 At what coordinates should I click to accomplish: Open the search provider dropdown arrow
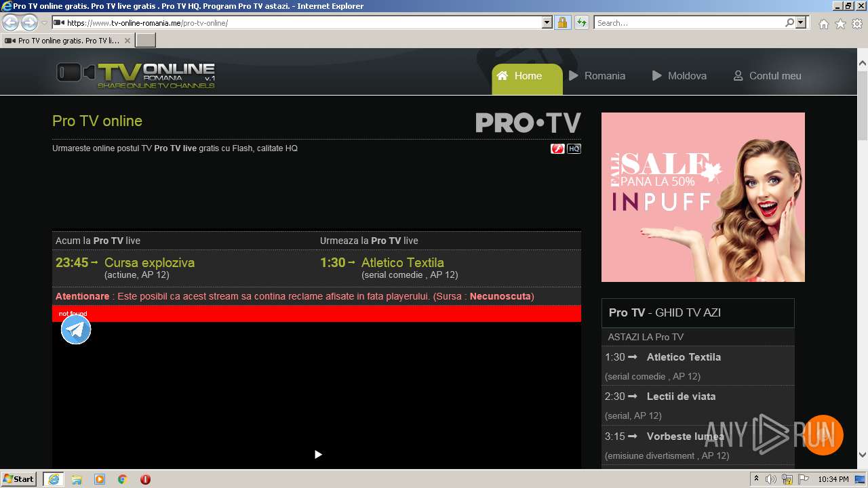click(x=801, y=22)
